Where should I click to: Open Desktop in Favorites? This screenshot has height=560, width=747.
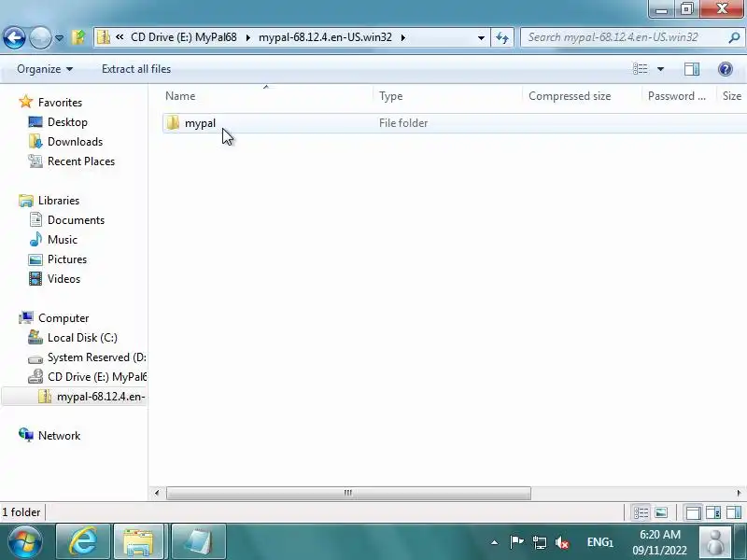[67, 122]
